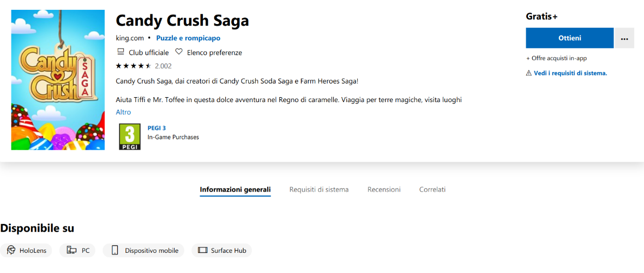Click the PEGI 3 rating badge icon
Viewport: 644px width, 273px height.
pyautogui.click(x=130, y=136)
